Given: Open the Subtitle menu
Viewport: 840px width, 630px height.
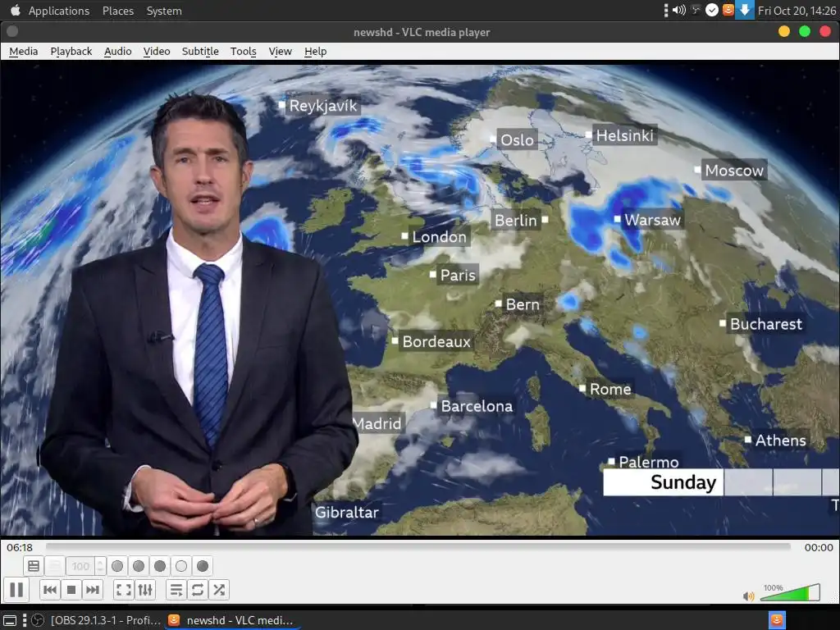Looking at the screenshot, I should coord(200,52).
